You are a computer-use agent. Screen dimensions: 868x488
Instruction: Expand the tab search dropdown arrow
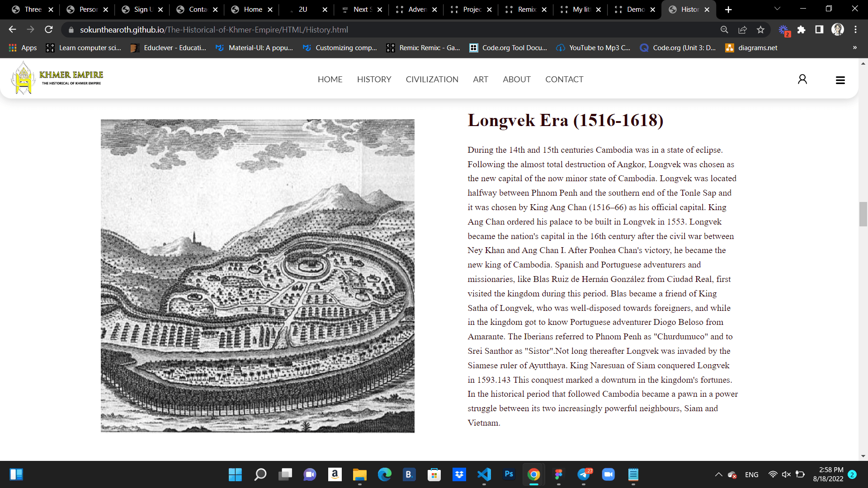point(777,9)
